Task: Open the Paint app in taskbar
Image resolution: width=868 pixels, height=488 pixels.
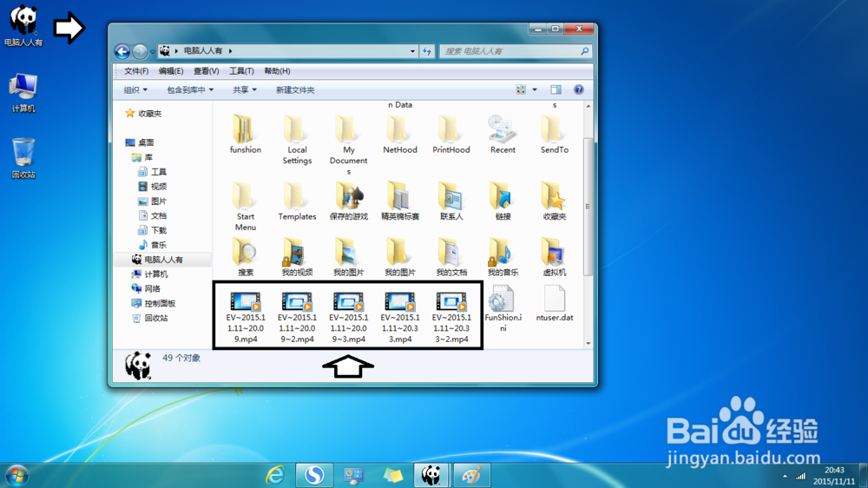Action: 471,475
